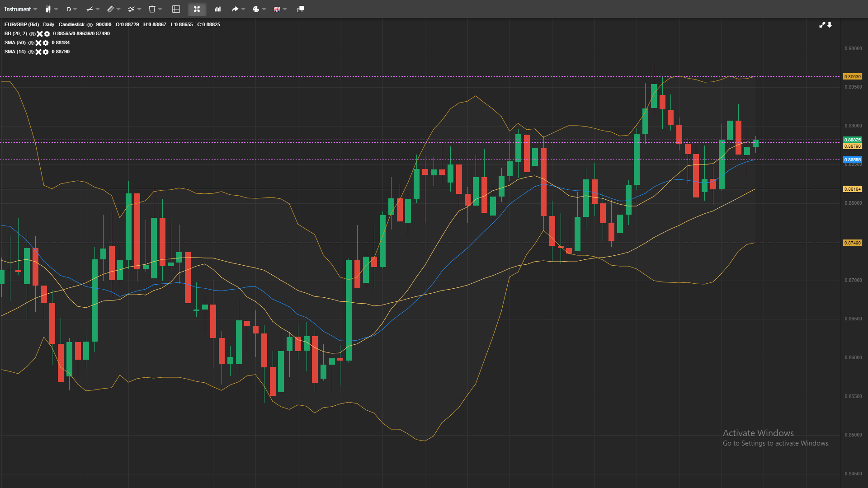The width and height of the screenshot is (868, 488).
Task: Click the detach chart window icon
Action: coord(301,9)
